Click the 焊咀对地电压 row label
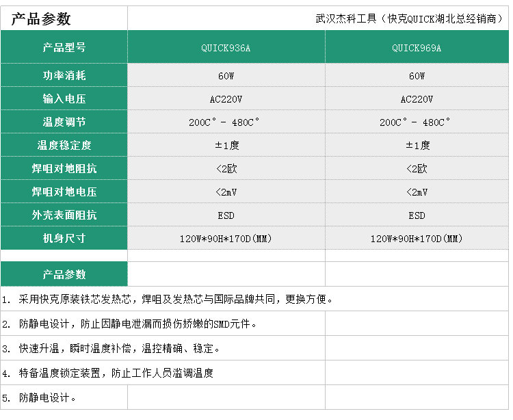 click(64, 192)
